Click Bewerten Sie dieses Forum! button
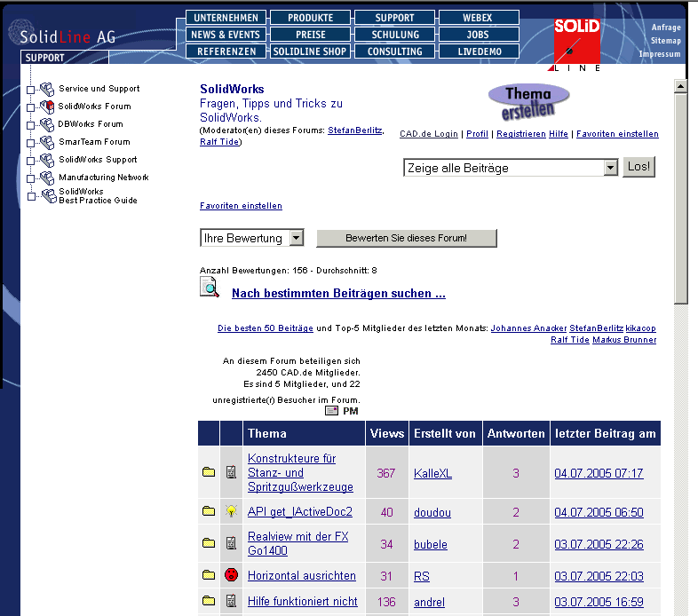Viewport: 698px width, 616px height. (407, 238)
